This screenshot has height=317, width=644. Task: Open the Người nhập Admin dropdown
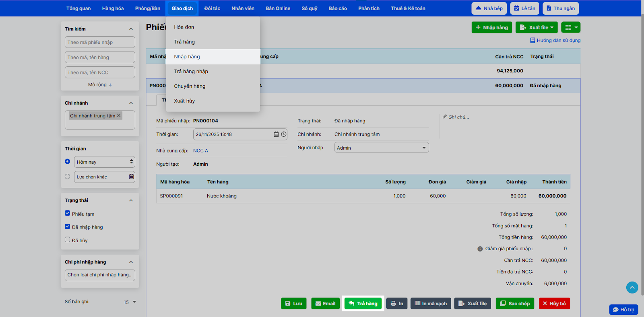coord(382,148)
